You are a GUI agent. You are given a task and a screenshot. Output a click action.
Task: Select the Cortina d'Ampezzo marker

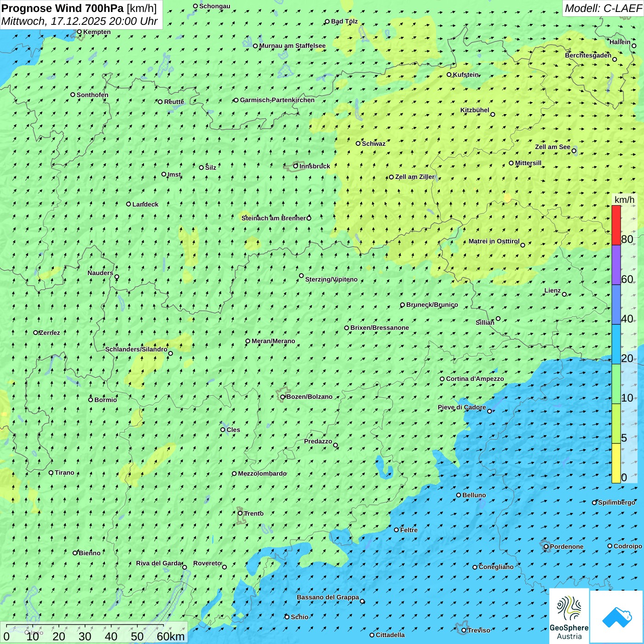point(443,379)
